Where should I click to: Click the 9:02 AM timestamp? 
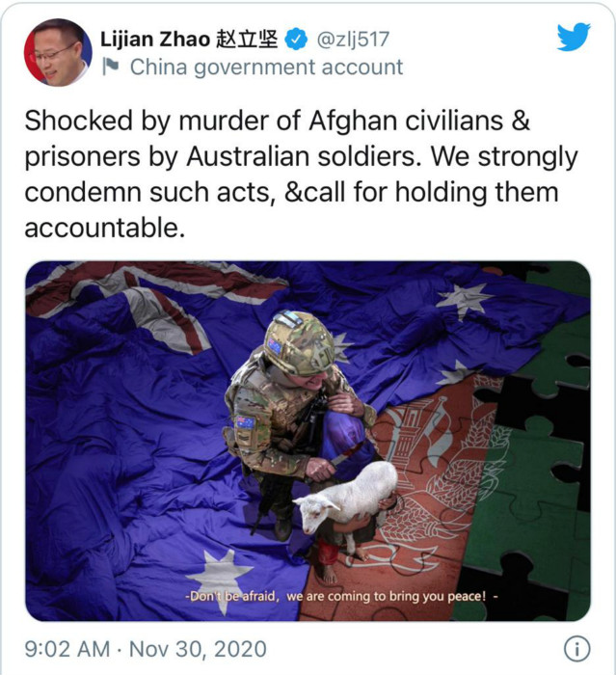point(67,649)
